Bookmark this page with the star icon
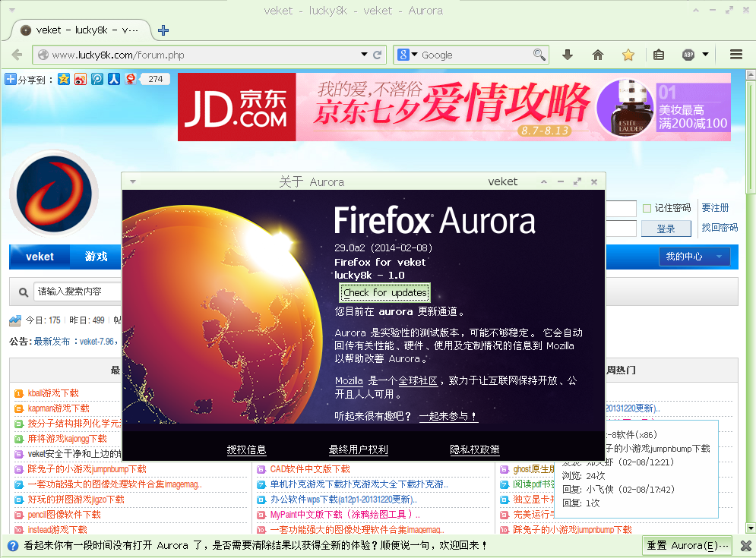Viewport: 756px width, 558px height. pyautogui.click(x=628, y=55)
